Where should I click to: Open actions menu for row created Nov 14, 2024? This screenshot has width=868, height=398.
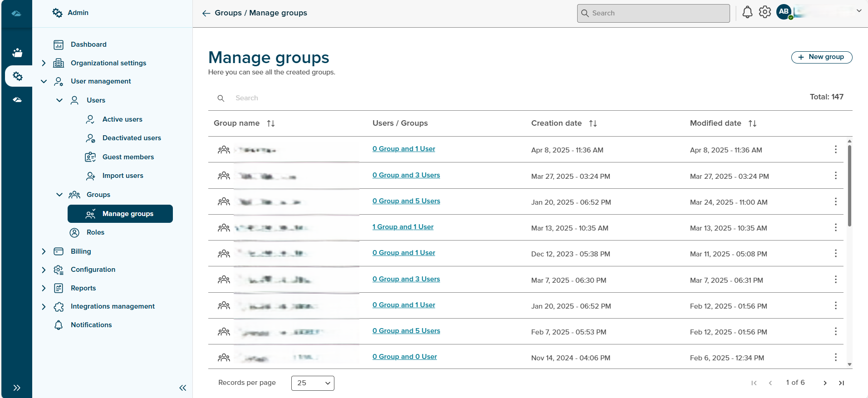click(836, 357)
